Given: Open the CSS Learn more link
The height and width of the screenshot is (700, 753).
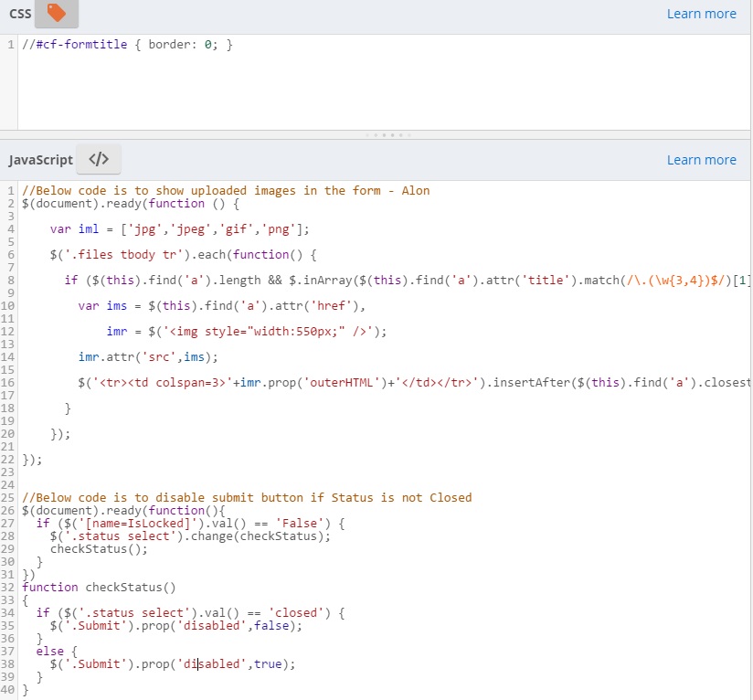Looking at the screenshot, I should pos(701,14).
